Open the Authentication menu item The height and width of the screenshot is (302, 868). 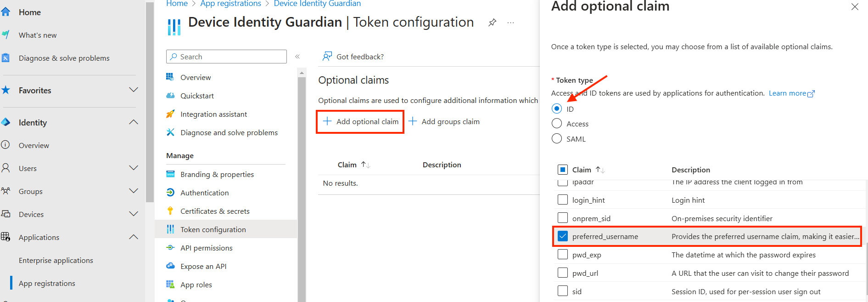tap(204, 193)
